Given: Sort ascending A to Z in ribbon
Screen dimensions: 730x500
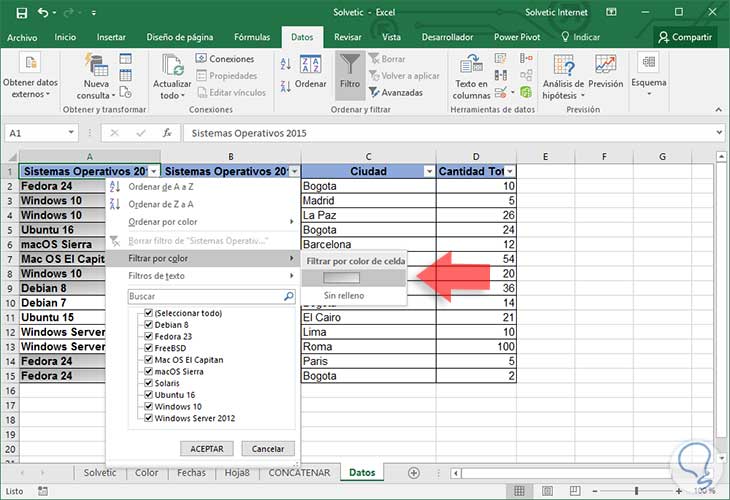Looking at the screenshot, I should pyautogui.click(x=286, y=63).
